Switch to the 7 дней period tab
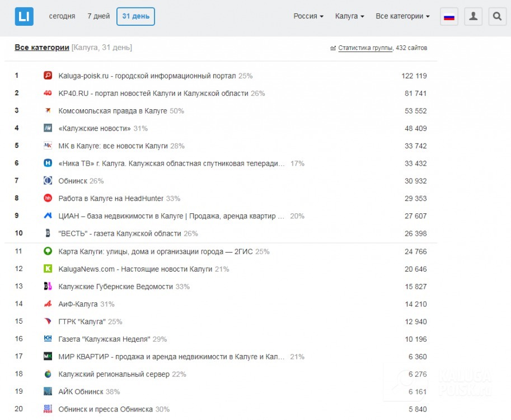 [x=99, y=16]
